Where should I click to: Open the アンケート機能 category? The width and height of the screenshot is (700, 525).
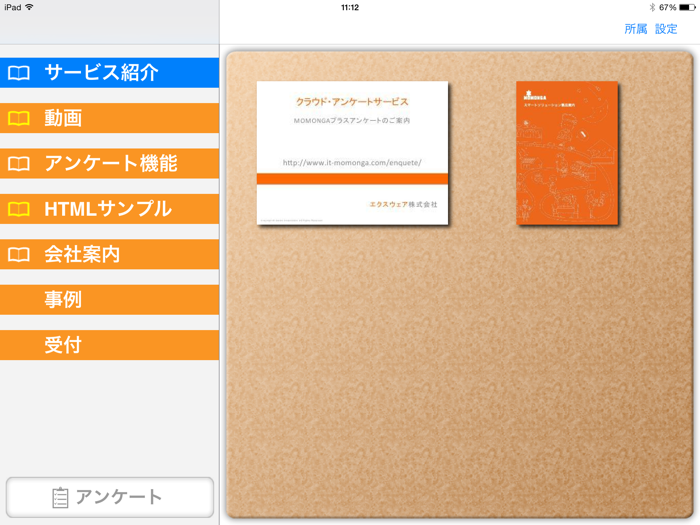click(109, 163)
